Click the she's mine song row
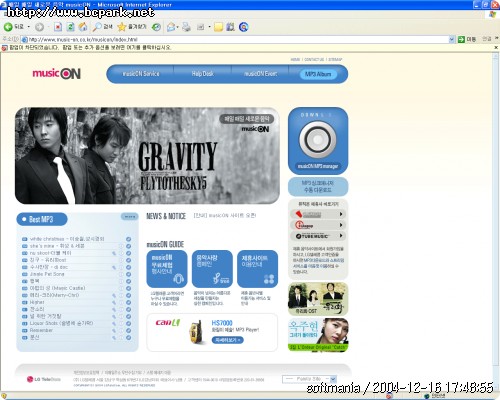This screenshot has height=400, width=500. click(x=77, y=246)
